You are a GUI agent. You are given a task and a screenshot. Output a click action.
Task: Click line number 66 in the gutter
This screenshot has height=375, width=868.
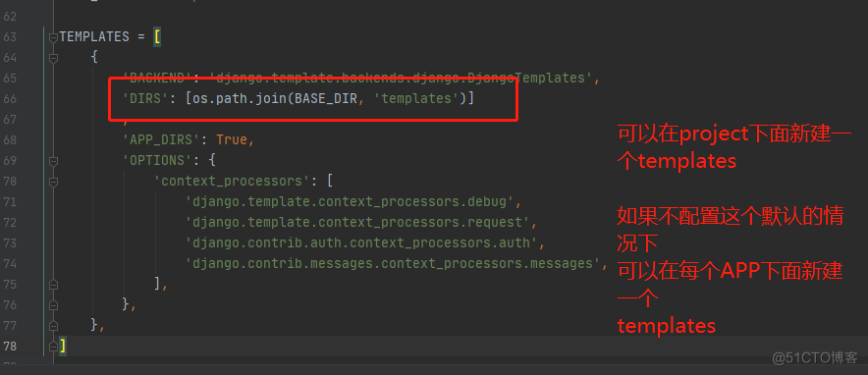pos(10,99)
